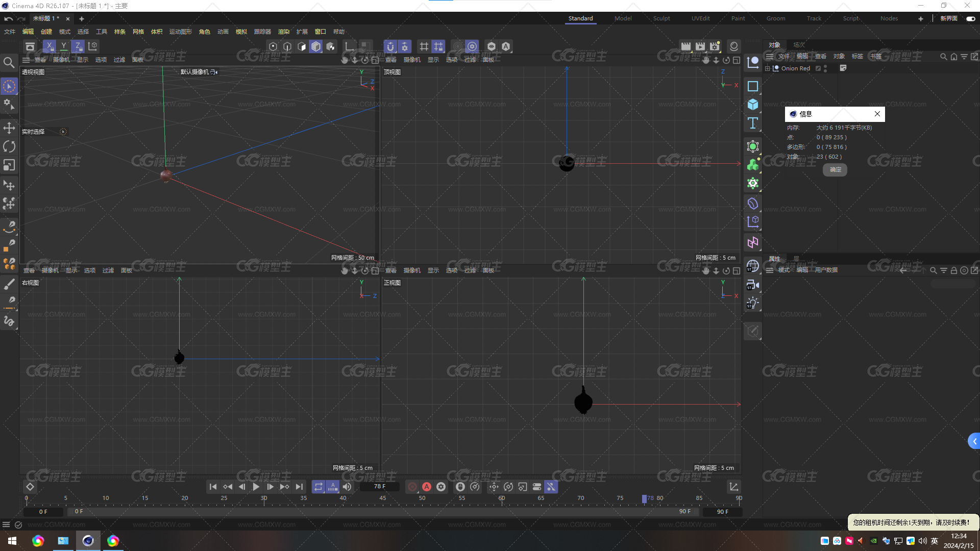Viewport: 980px width, 551px height.
Task: Click the light object icon
Action: tap(753, 303)
